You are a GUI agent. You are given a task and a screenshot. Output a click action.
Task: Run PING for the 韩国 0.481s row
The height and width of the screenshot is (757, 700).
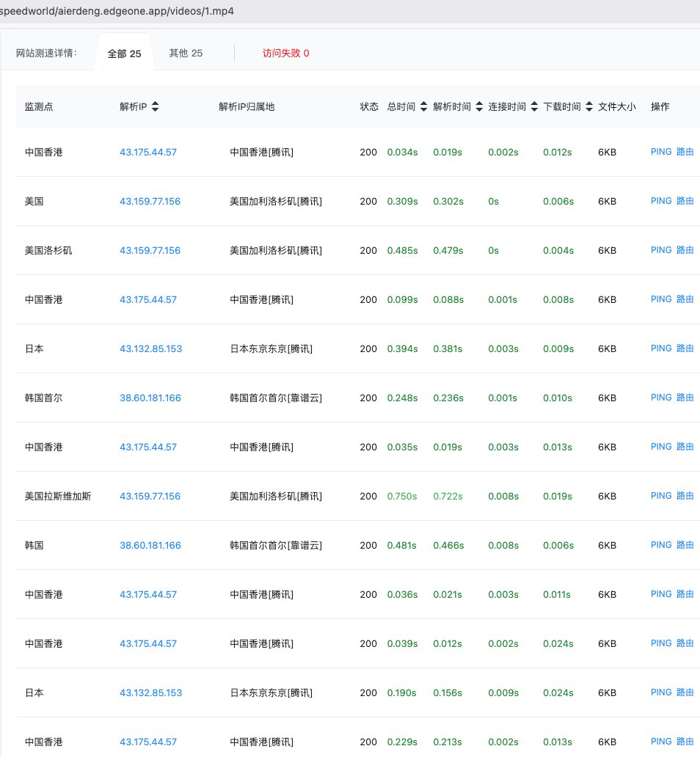[661, 545]
